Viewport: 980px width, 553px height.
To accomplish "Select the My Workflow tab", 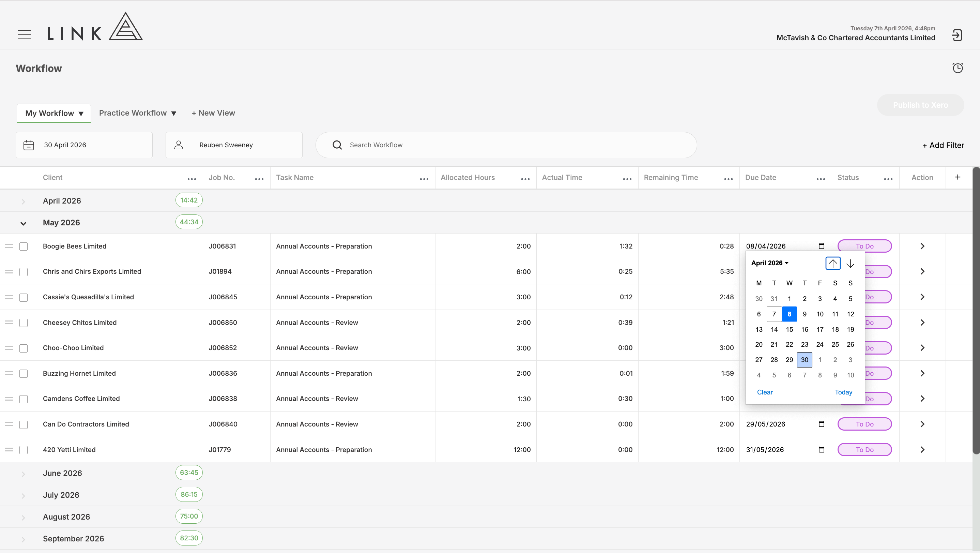I will [54, 113].
